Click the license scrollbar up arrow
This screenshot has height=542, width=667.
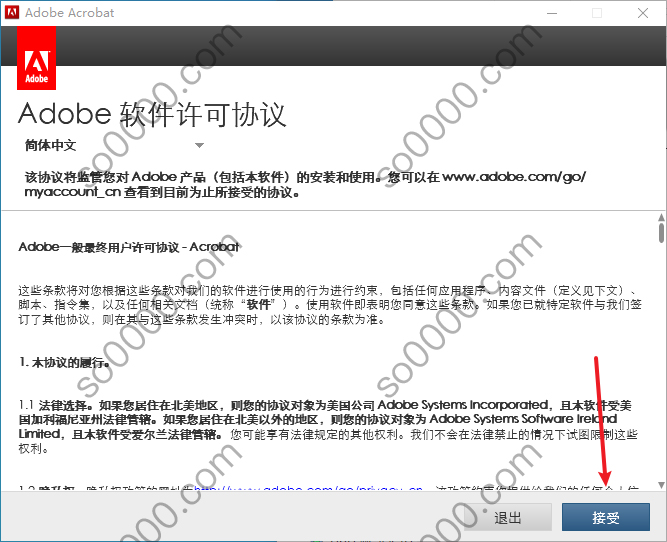coord(661,217)
